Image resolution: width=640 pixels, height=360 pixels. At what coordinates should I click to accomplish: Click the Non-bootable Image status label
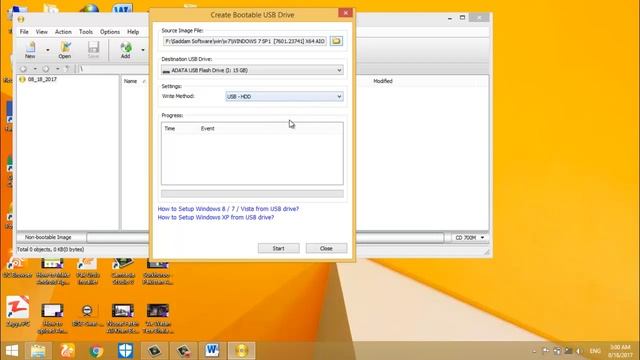pyautogui.click(x=48, y=237)
